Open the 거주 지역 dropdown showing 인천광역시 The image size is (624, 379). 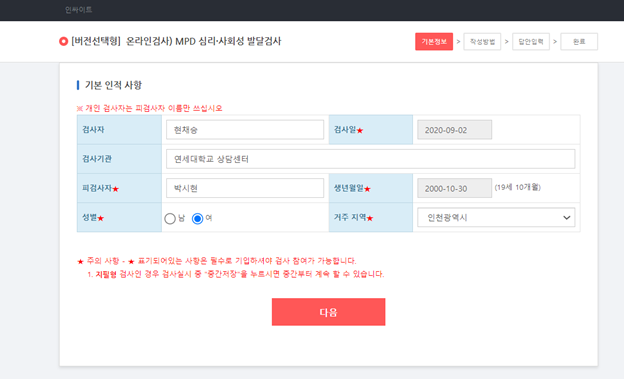496,217
